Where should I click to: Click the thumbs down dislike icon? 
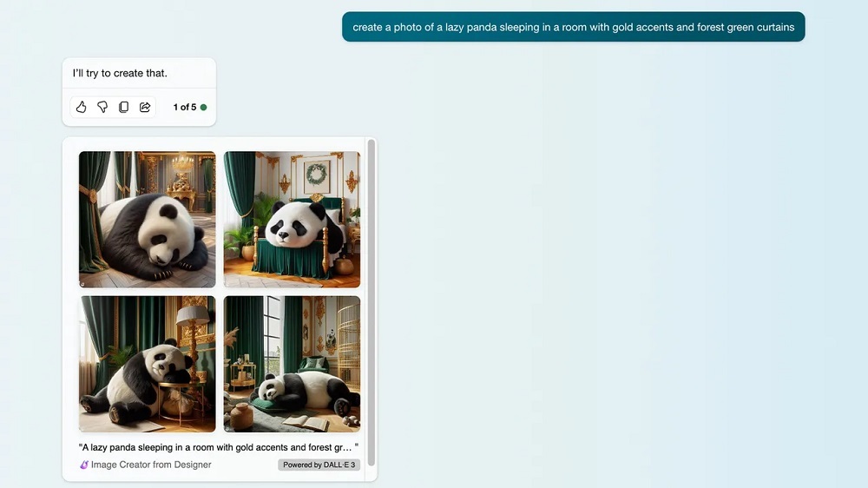click(102, 107)
